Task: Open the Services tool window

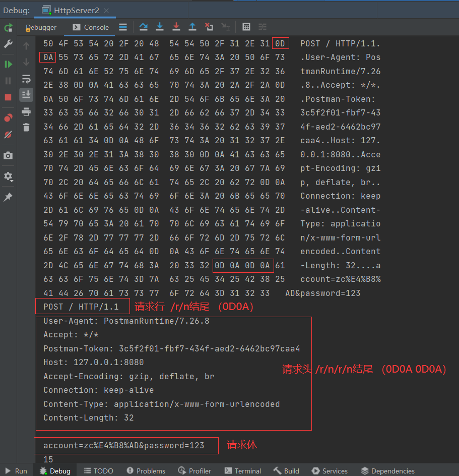Action: [x=330, y=471]
